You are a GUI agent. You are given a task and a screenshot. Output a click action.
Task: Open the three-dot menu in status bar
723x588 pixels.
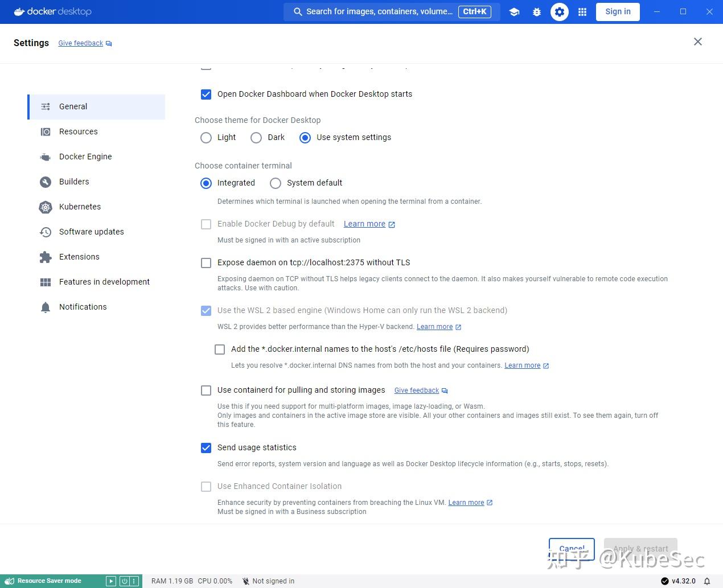point(135,581)
